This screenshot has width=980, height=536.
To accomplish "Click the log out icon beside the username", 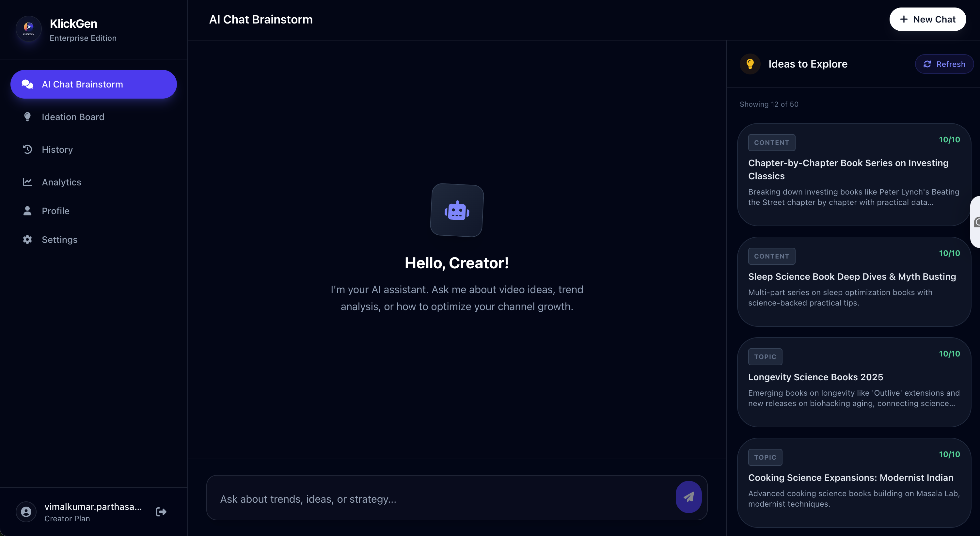I will click(x=161, y=512).
